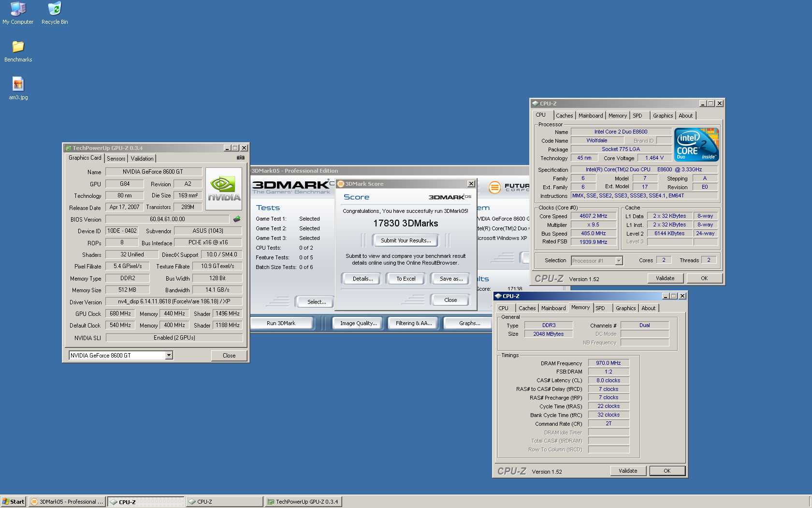Export score with To Excel button
Screen dimensions: 812x508
pos(406,279)
